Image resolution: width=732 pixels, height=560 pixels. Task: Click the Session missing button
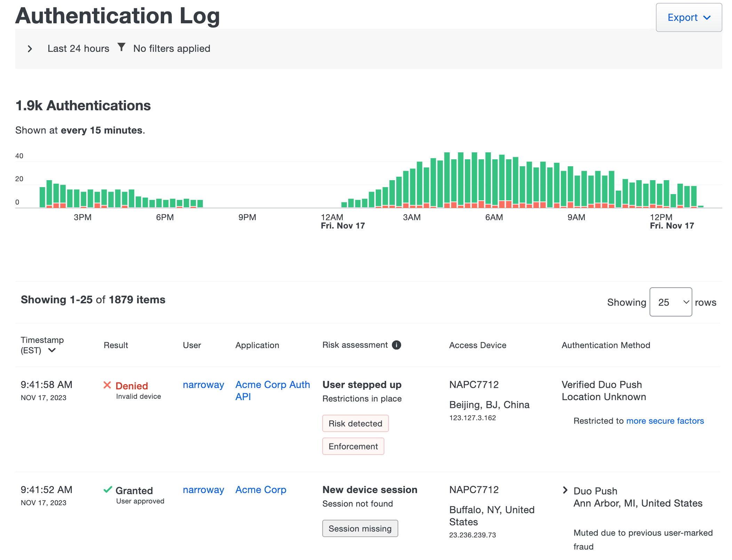(x=360, y=528)
